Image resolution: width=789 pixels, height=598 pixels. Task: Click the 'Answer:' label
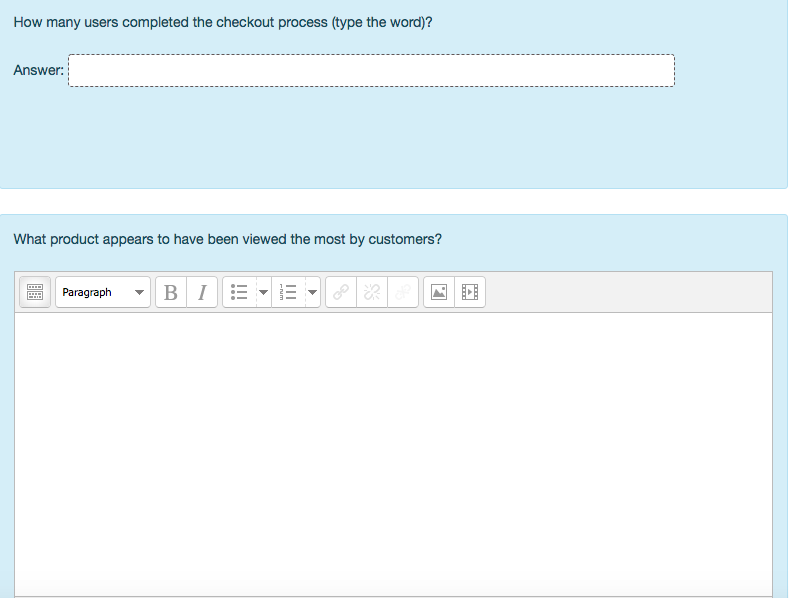(39, 70)
